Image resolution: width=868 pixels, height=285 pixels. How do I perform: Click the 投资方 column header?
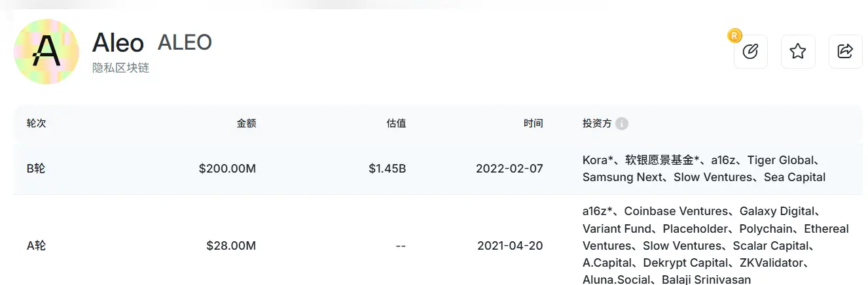(597, 124)
